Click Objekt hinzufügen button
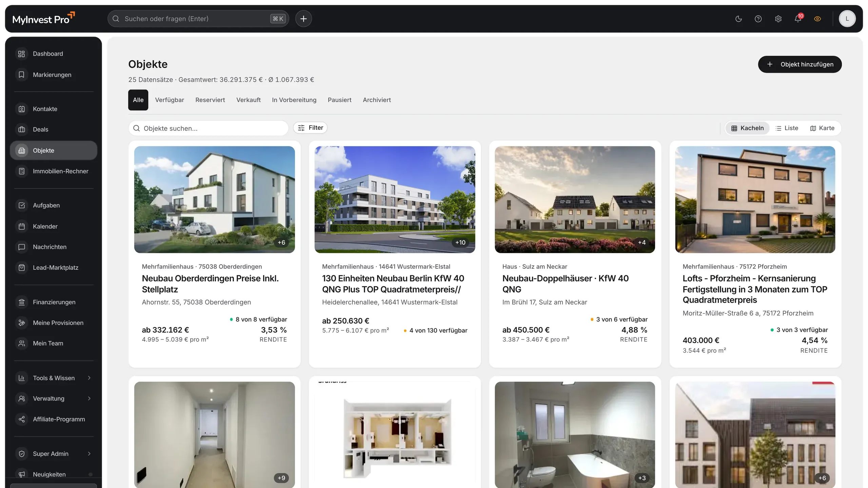Viewport: 868px width, 488px height. [x=800, y=64]
